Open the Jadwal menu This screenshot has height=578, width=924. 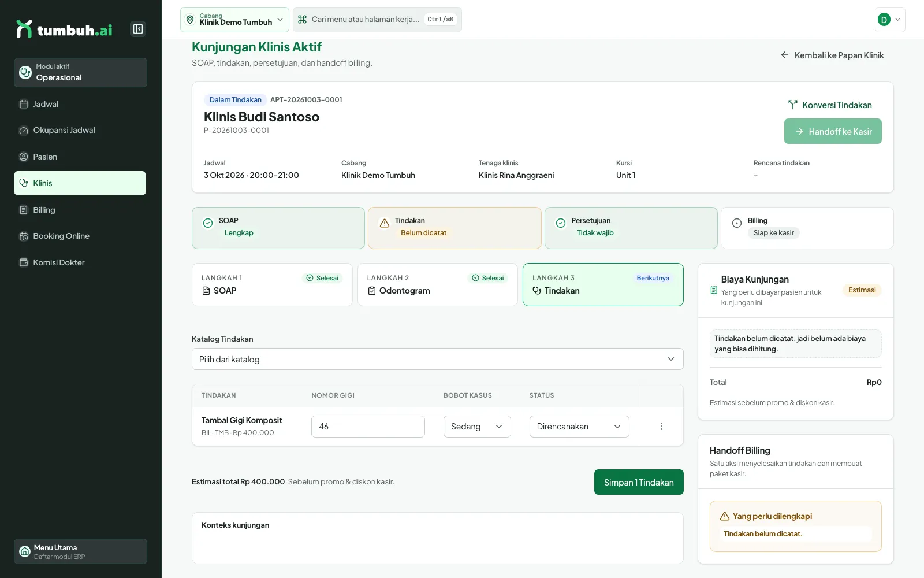click(x=80, y=104)
